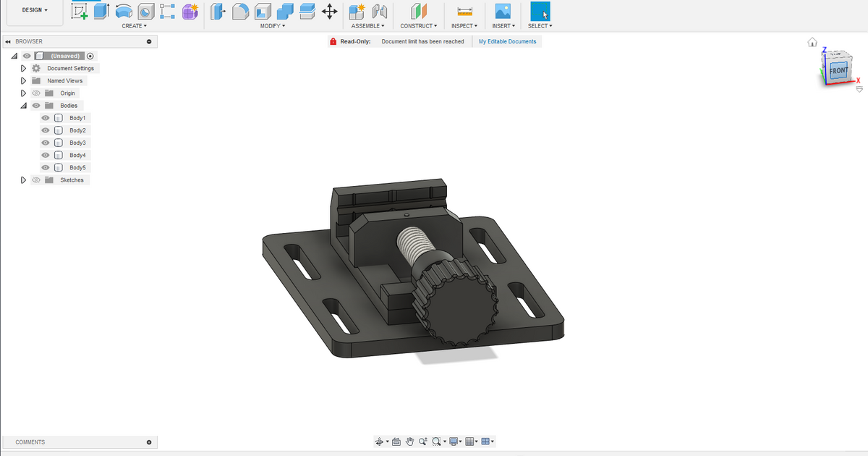Select the Orbit tool in navigation bar
The image size is (868, 456).
[380, 442]
